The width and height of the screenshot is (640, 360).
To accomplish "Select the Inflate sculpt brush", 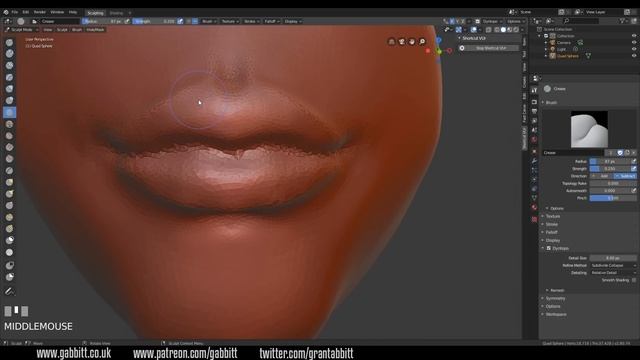I will 9,89.
